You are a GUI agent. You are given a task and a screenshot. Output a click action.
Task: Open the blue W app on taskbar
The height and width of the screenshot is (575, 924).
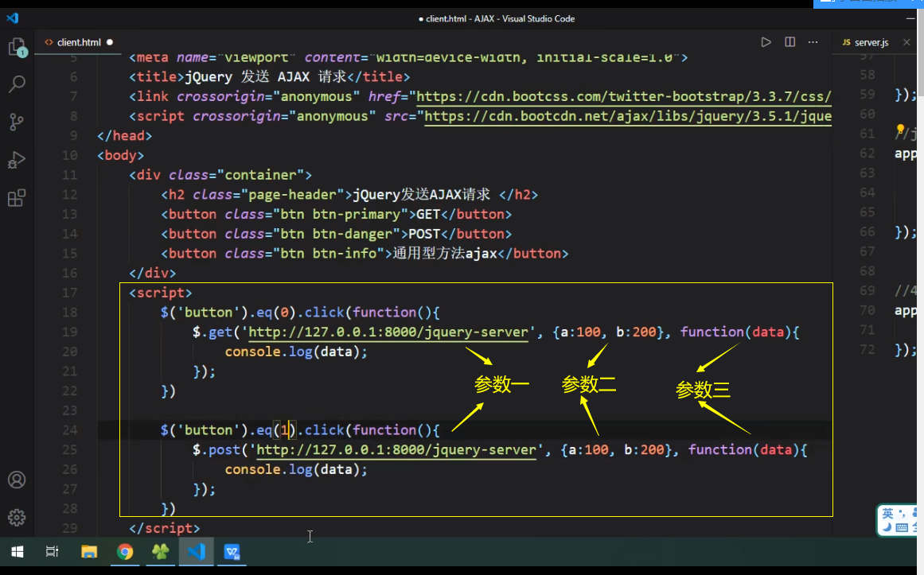tap(232, 552)
